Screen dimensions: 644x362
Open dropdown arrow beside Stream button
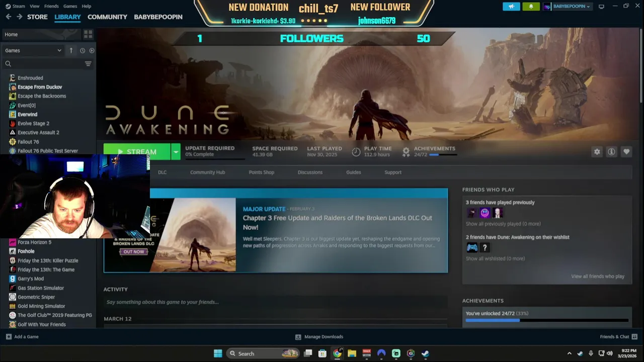pyautogui.click(x=176, y=151)
